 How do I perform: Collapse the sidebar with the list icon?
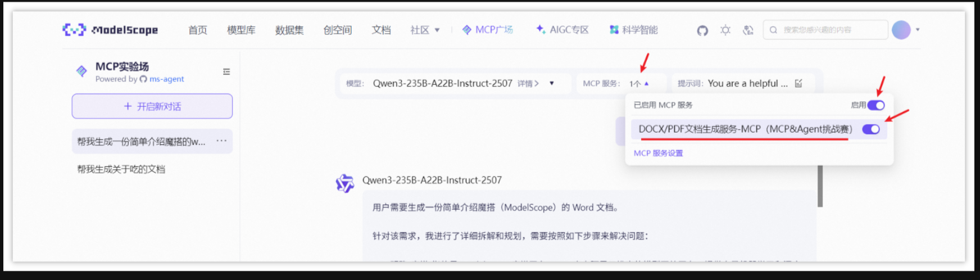click(226, 71)
